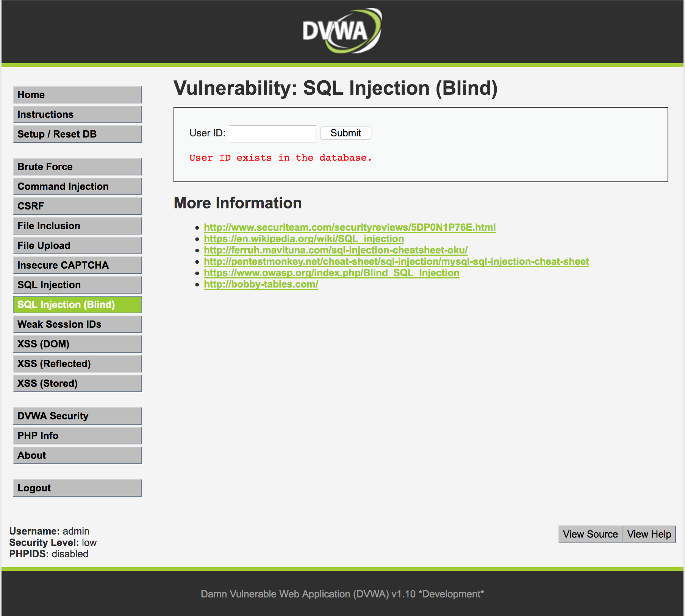Screen dimensions: 685x616
Task: Visit the bobby-tables.com link
Action: click(261, 284)
